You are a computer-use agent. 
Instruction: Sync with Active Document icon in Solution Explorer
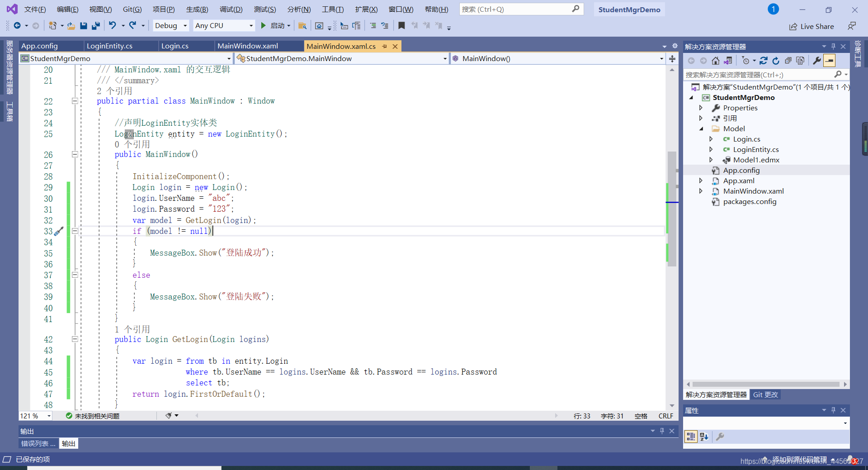click(764, 61)
